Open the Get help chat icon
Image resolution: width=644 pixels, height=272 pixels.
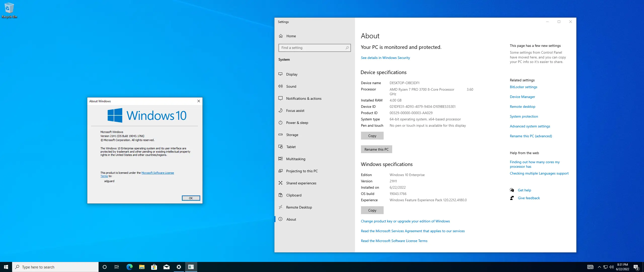click(512, 190)
